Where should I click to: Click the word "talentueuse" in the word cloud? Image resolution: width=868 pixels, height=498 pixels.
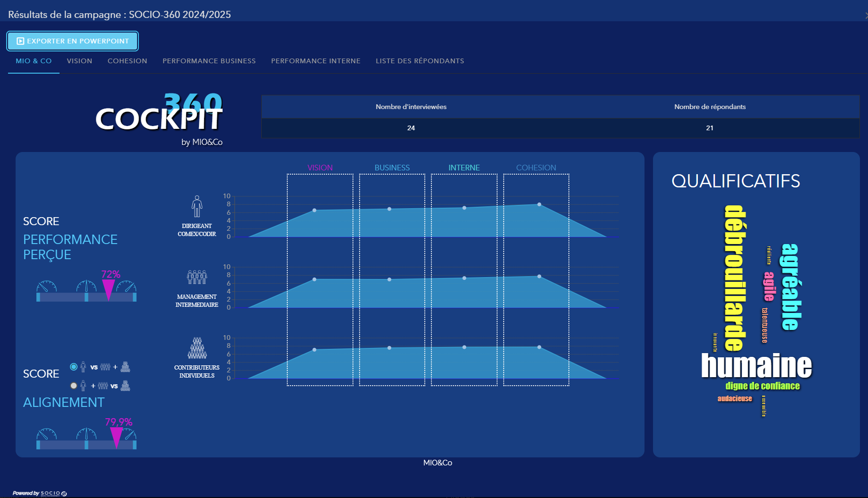click(765, 325)
